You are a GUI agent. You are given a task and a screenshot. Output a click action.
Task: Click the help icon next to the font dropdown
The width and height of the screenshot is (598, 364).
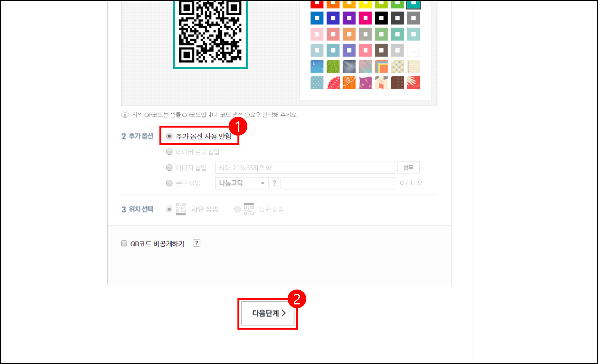pos(275,183)
